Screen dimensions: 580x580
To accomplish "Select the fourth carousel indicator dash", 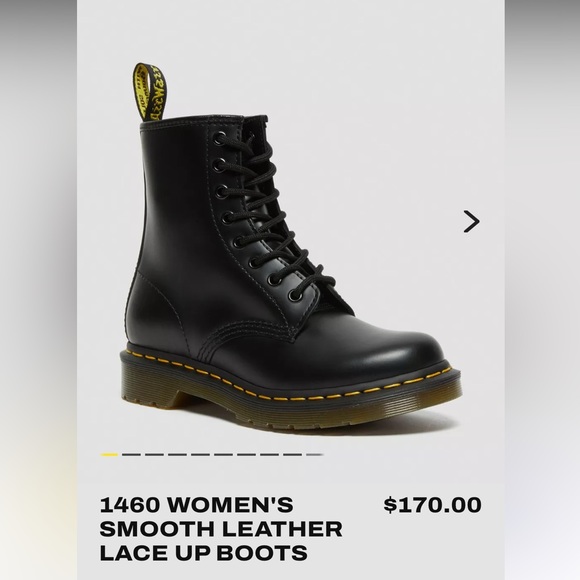I will click(x=177, y=455).
